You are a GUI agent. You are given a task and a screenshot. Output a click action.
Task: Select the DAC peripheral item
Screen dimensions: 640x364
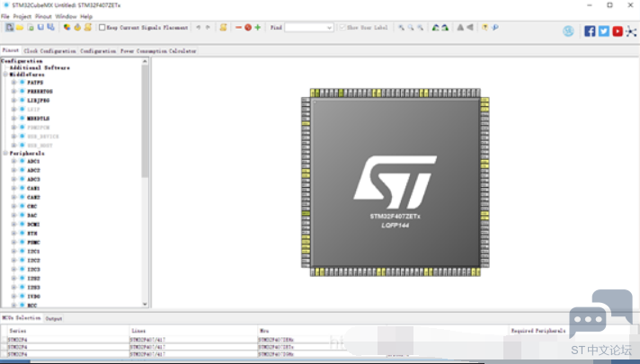(x=32, y=216)
